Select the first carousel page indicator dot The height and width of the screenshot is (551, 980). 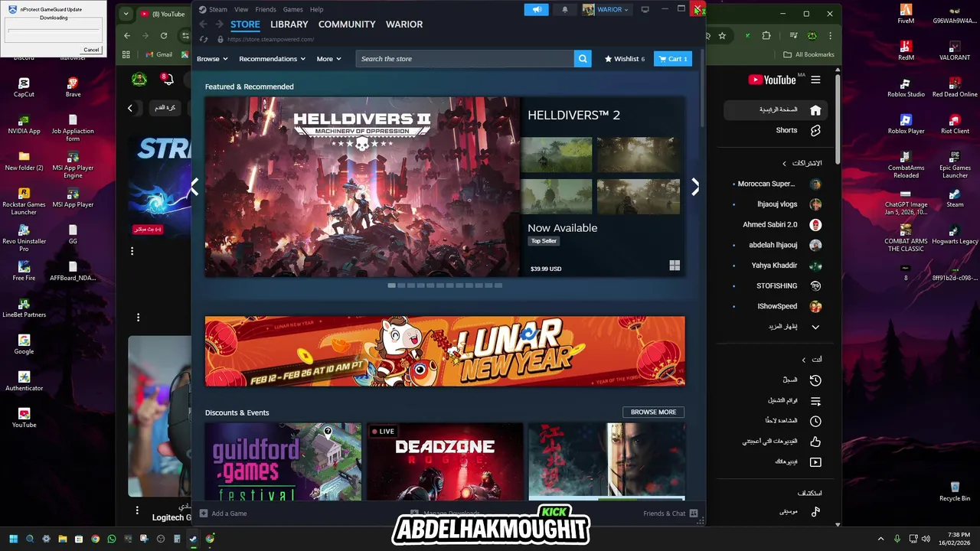392,285
